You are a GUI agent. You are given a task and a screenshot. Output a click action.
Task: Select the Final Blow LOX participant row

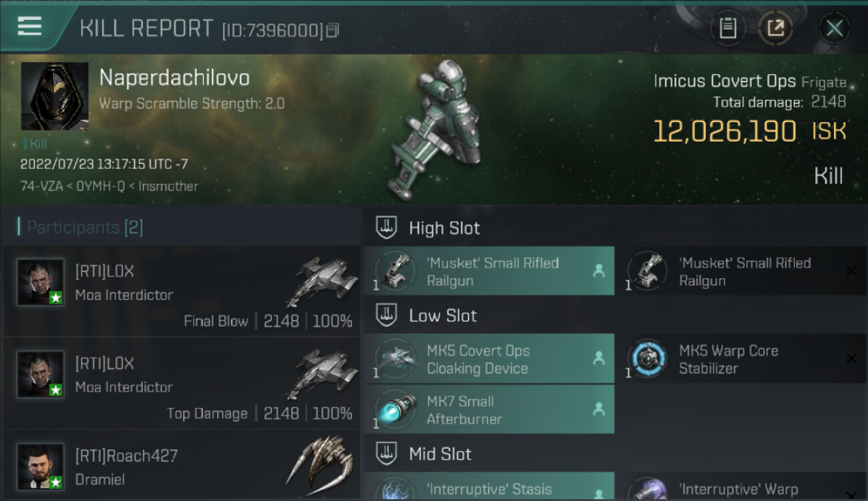pos(182,291)
